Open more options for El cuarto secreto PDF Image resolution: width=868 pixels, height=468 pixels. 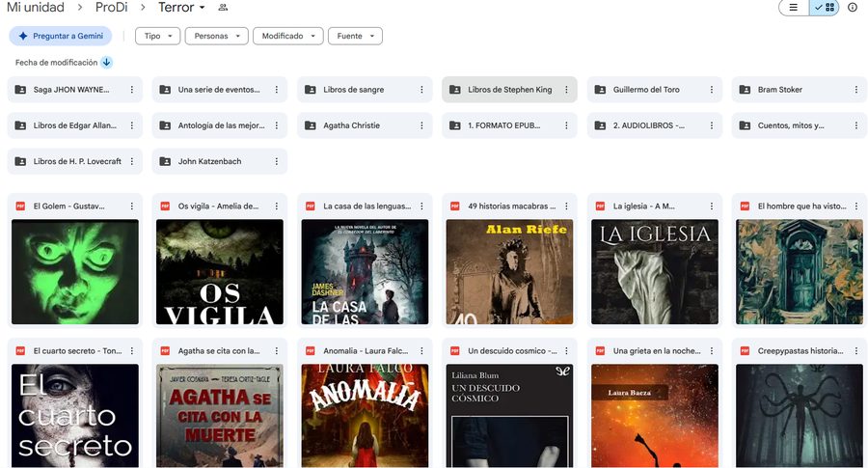point(132,351)
